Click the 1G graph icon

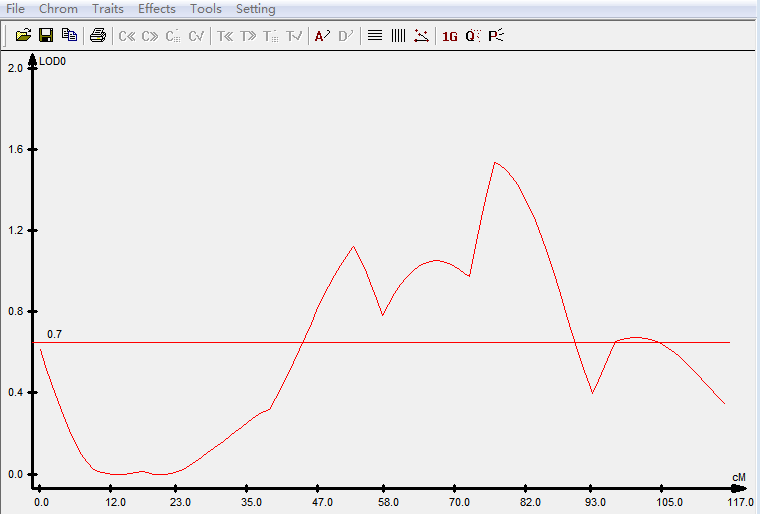tap(450, 36)
